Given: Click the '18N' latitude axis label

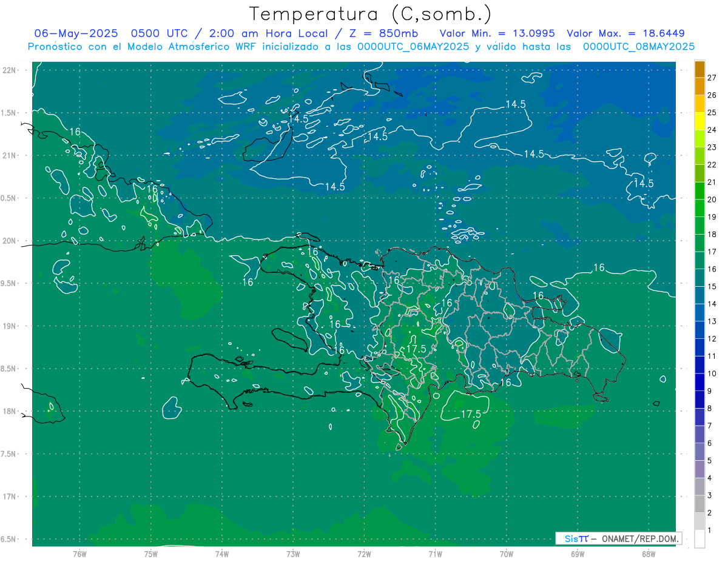Looking at the screenshot, I should point(10,411).
